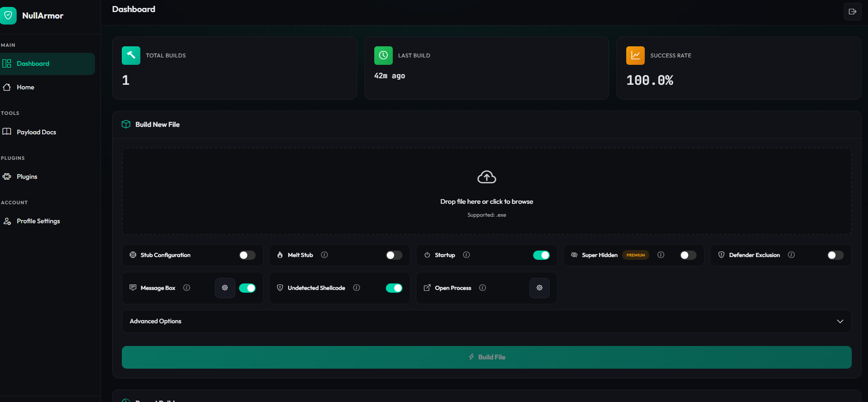The height and width of the screenshot is (402, 868).
Task: Enable the Defender Exclusion toggle
Action: coord(836,255)
